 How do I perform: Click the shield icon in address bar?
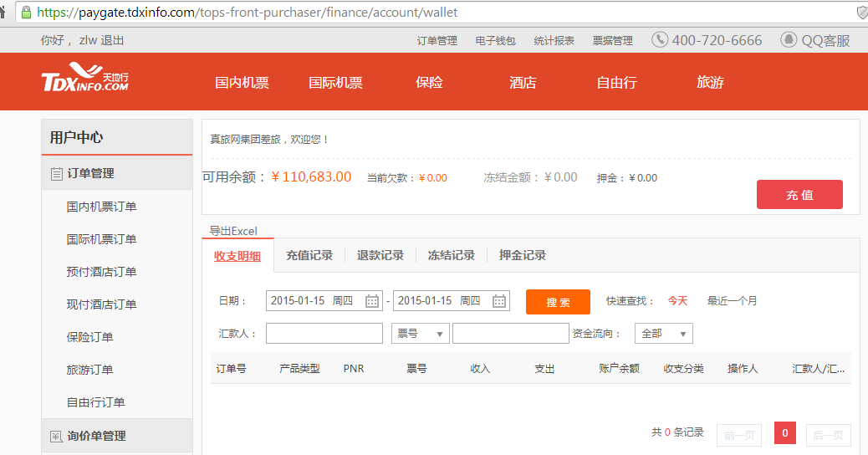pyautogui.click(x=862, y=13)
